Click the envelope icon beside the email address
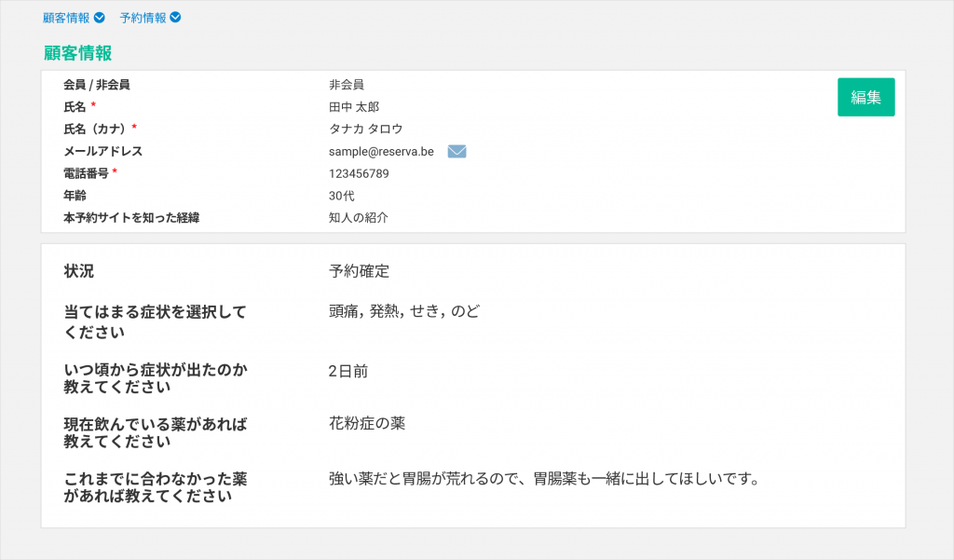 point(457,152)
